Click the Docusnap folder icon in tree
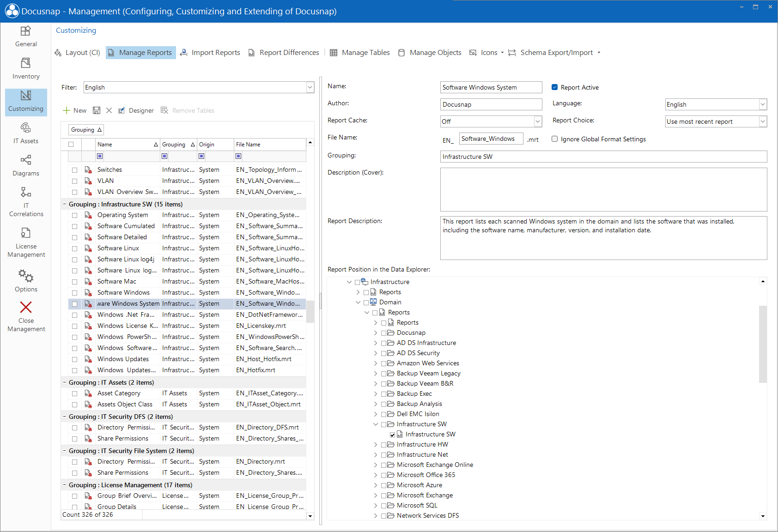This screenshot has width=778, height=532. (391, 332)
